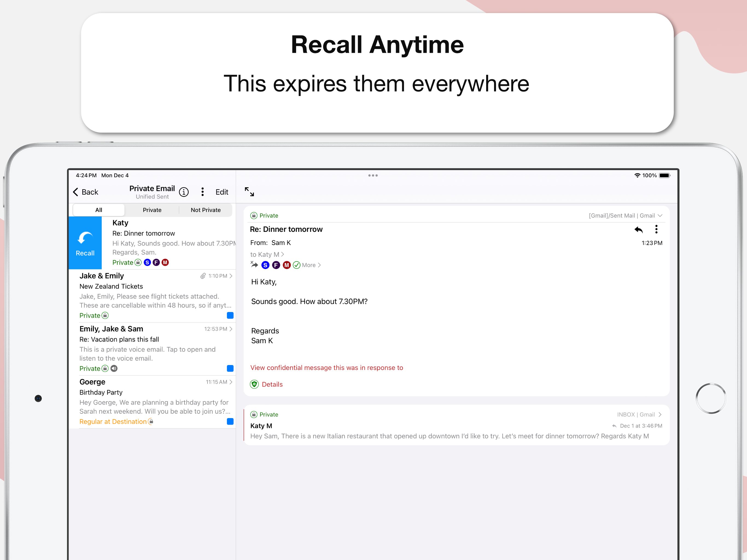Viewport: 747px width, 560px height.
Task: Click the 'From: Sam K' sender line
Action: pyautogui.click(x=270, y=243)
